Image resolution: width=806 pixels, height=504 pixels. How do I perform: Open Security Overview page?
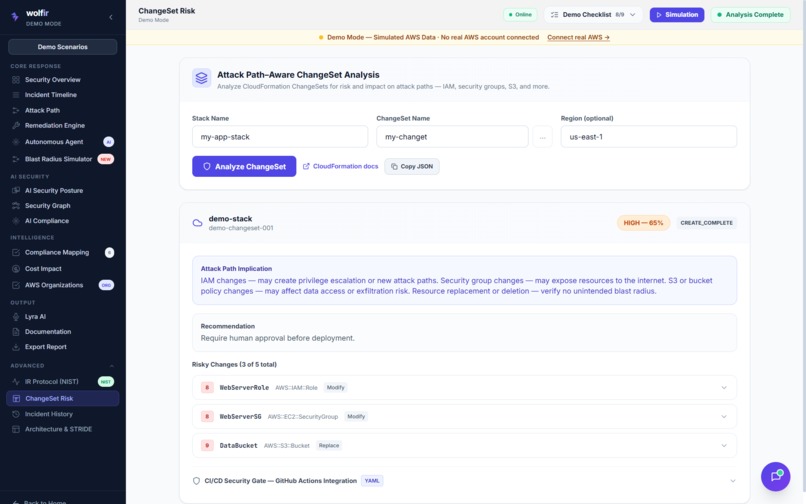point(52,80)
